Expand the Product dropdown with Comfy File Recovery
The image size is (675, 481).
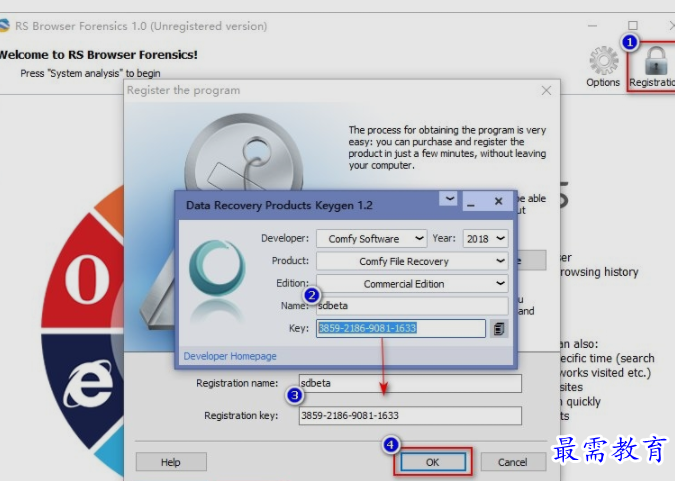coord(412,261)
